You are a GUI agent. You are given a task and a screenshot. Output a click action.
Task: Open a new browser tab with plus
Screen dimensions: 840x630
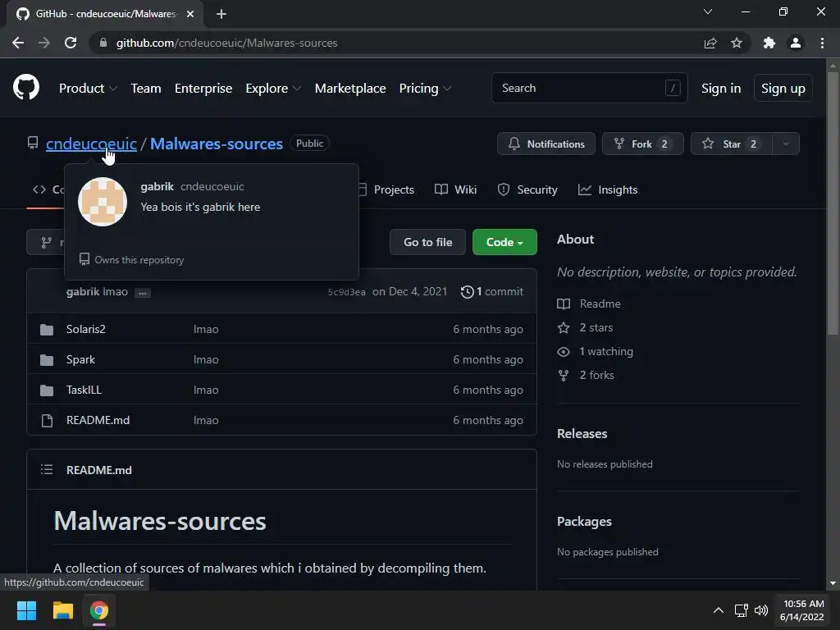[221, 14]
